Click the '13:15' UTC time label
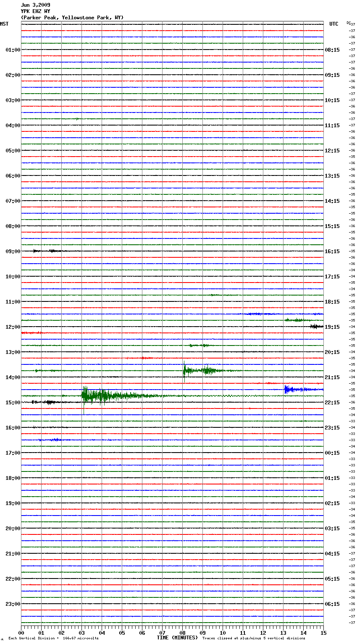The width and height of the screenshot is (357, 644). click(x=332, y=176)
